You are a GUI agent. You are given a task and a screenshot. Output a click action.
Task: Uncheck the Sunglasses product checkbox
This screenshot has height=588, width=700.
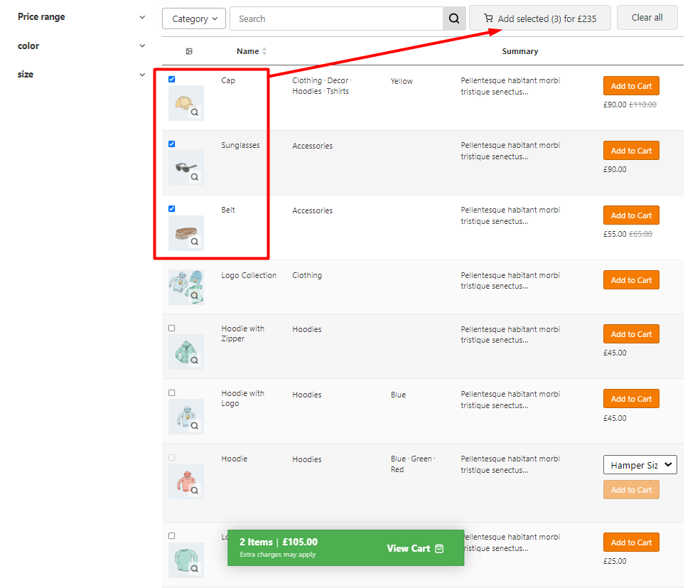pyautogui.click(x=172, y=144)
